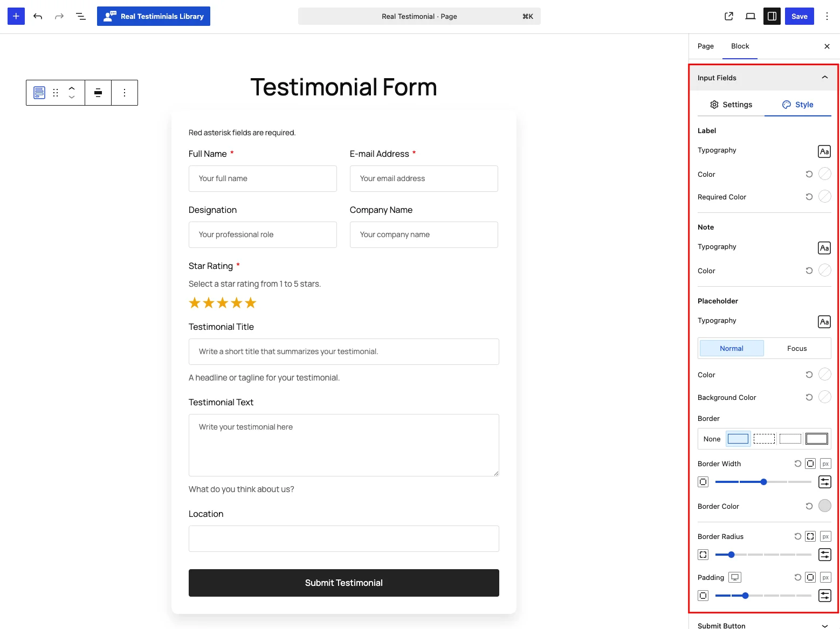
Task: Open block toolbar options menu
Action: coord(125,93)
